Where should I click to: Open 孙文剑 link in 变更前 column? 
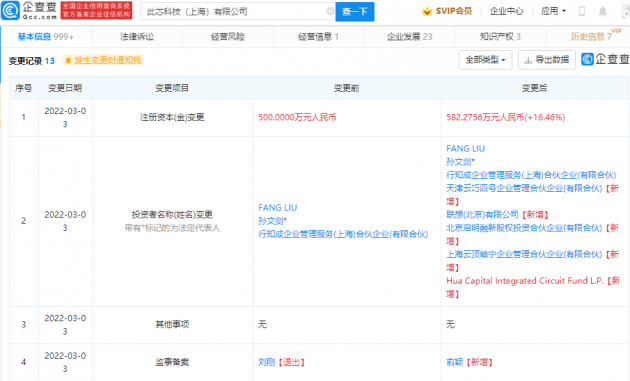(272, 221)
